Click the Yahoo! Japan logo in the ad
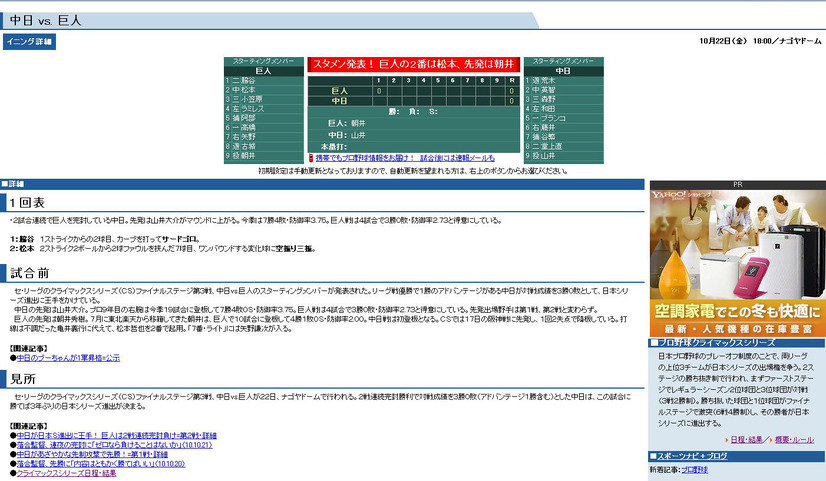The image size is (826, 481). tap(669, 196)
